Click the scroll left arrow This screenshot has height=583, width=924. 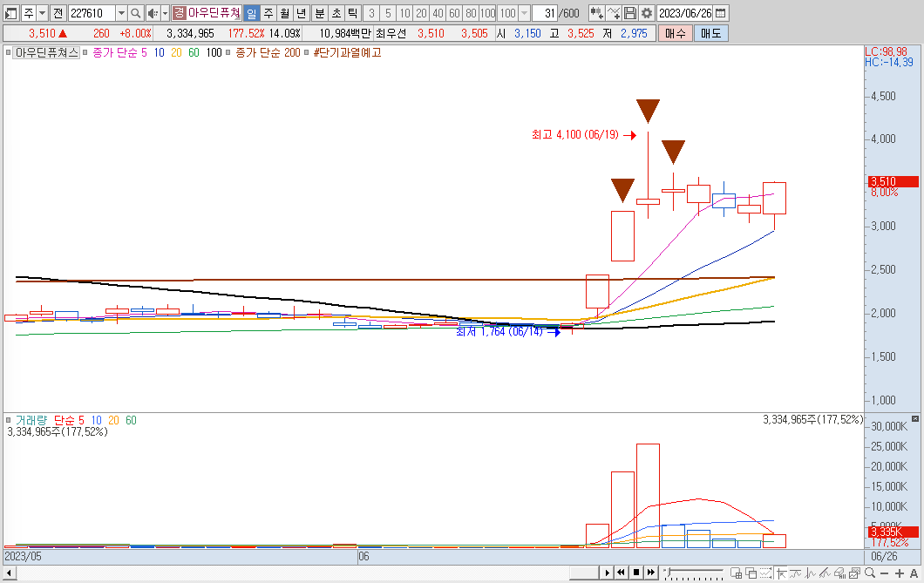point(8,573)
